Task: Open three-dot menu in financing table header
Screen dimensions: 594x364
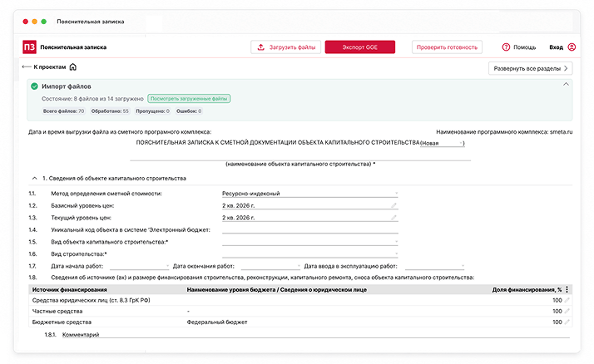Action: click(567, 289)
